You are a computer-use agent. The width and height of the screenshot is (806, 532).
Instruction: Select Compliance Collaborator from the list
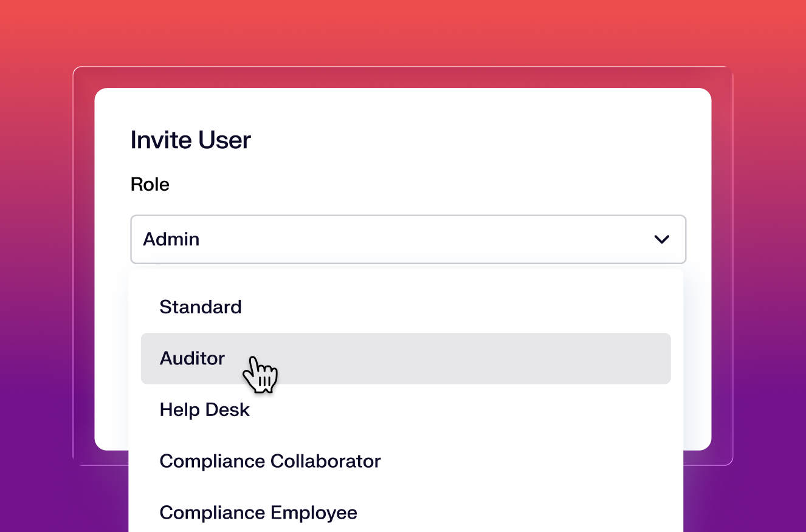tap(405, 461)
